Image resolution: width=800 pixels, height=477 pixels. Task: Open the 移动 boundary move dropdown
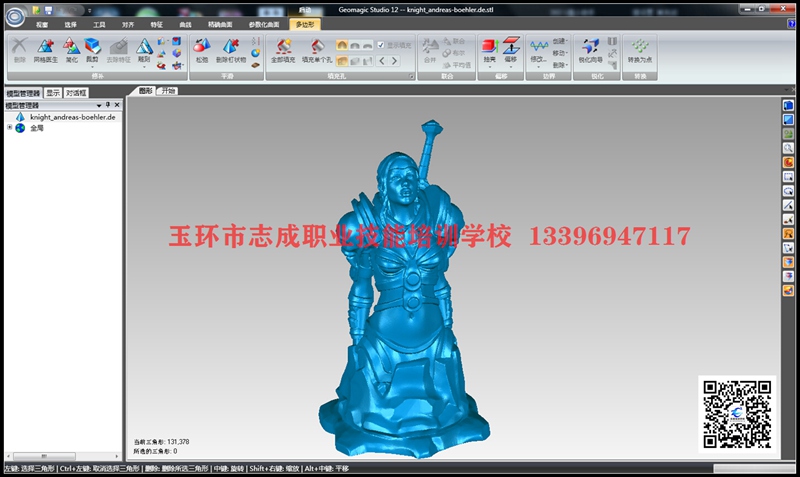[x=560, y=53]
